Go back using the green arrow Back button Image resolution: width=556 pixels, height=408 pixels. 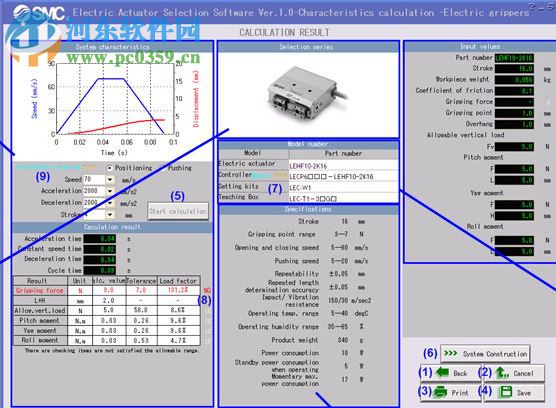450,373
